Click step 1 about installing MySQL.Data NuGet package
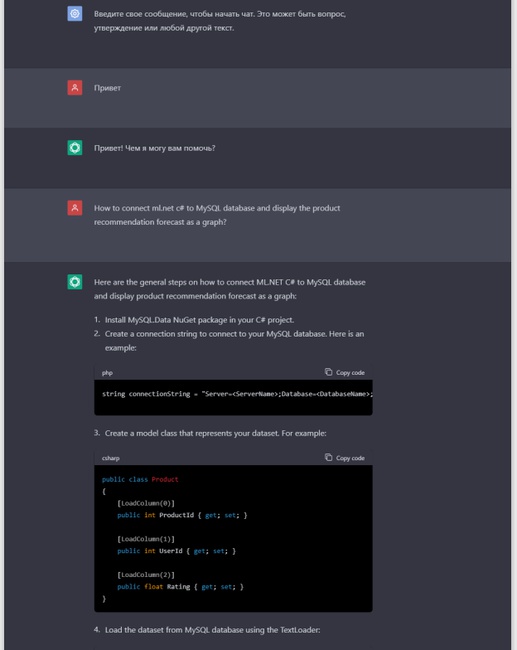The height and width of the screenshot is (650, 517). pos(199,320)
